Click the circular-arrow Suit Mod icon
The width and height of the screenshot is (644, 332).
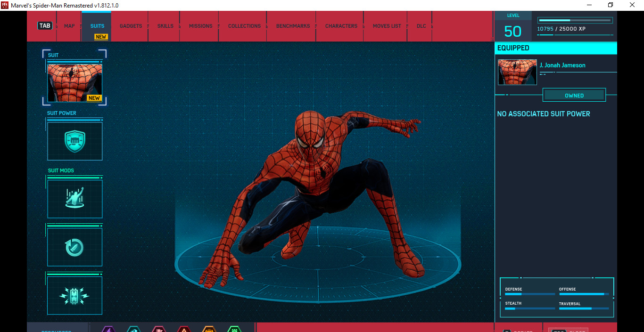coord(74,246)
